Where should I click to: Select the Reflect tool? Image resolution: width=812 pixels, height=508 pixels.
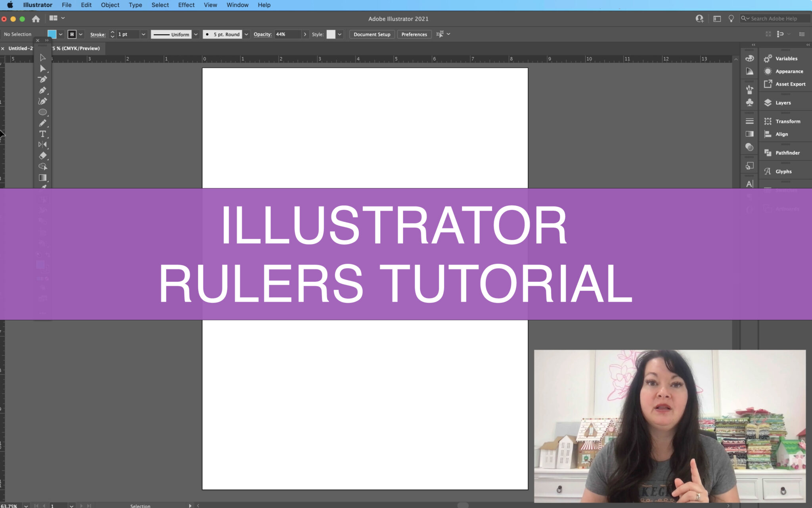click(x=43, y=145)
